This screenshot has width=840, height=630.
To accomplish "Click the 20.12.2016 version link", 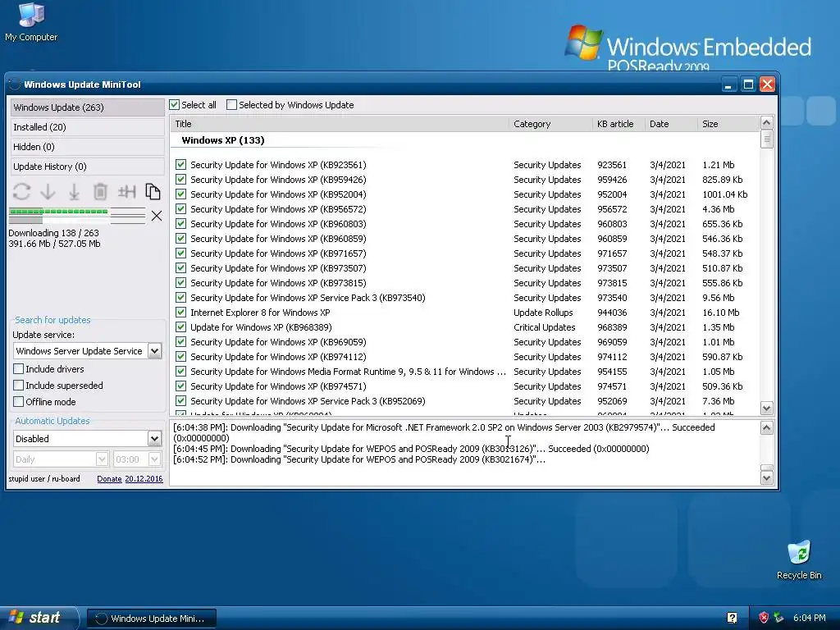I will pos(144,479).
